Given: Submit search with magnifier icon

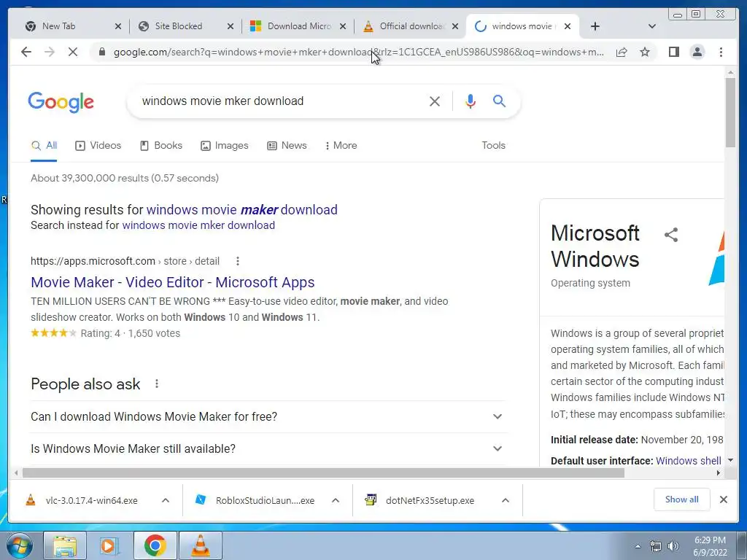Looking at the screenshot, I should click(499, 101).
